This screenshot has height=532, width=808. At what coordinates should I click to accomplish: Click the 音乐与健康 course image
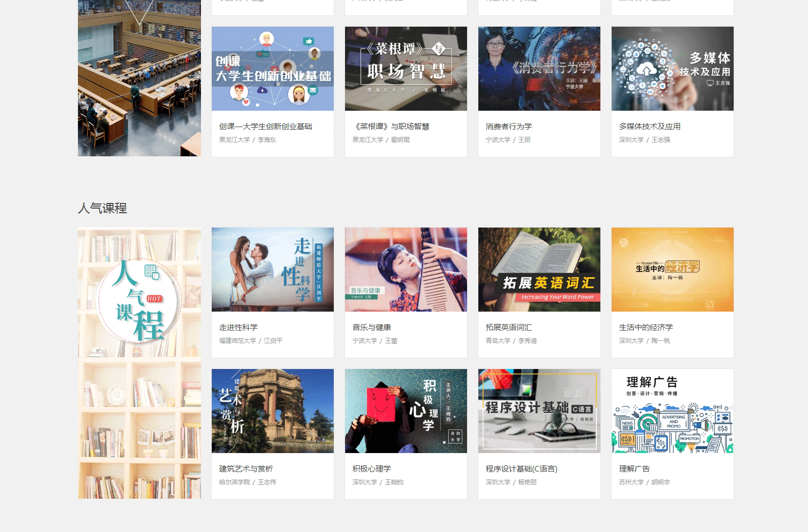pyautogui.click(x=406, y=270)
